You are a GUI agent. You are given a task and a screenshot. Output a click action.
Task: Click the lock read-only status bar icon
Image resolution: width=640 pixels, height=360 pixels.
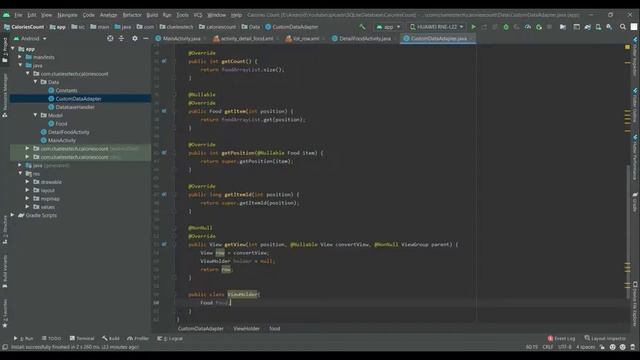pyautogui.click(x=602, y=347)
